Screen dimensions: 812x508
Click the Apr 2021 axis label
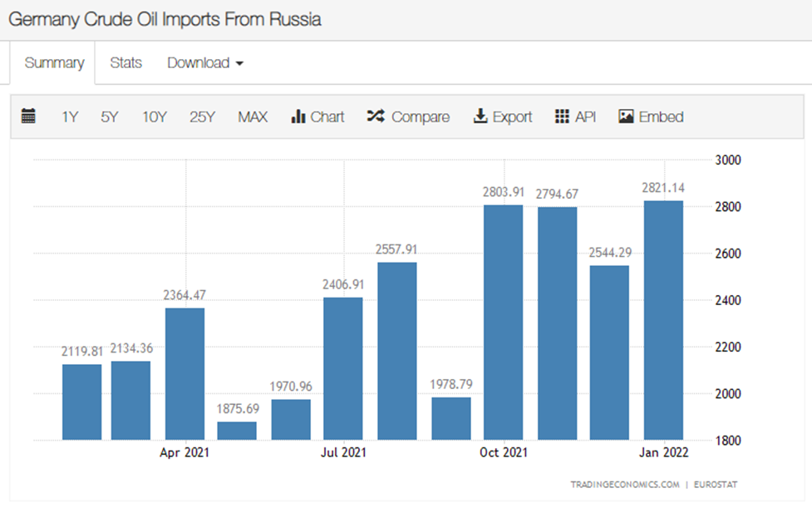tap(185, 452)
